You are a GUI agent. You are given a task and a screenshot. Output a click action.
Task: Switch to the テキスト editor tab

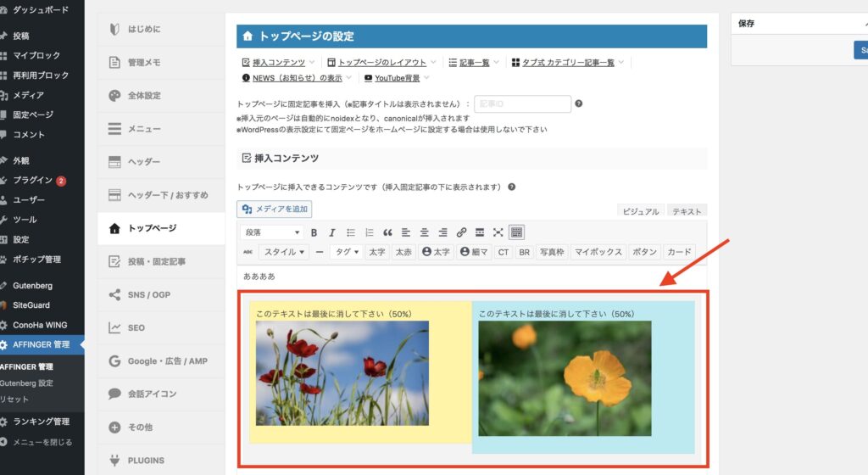point(687,211)
